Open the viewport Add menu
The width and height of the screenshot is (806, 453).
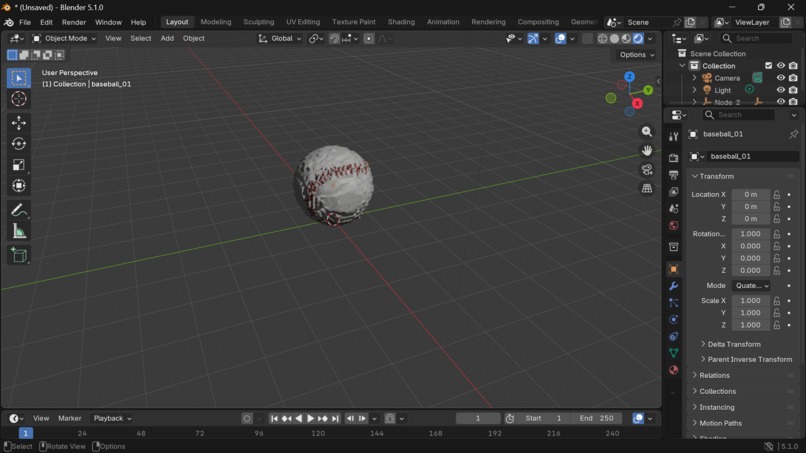[x=167, y=39]
